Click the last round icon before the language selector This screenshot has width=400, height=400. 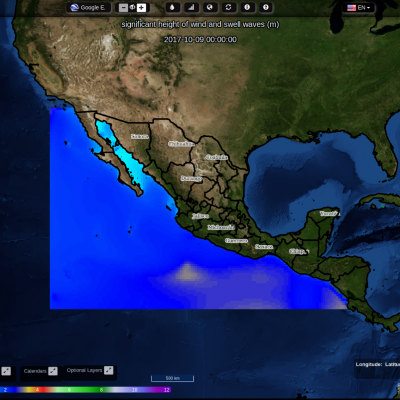266,7
